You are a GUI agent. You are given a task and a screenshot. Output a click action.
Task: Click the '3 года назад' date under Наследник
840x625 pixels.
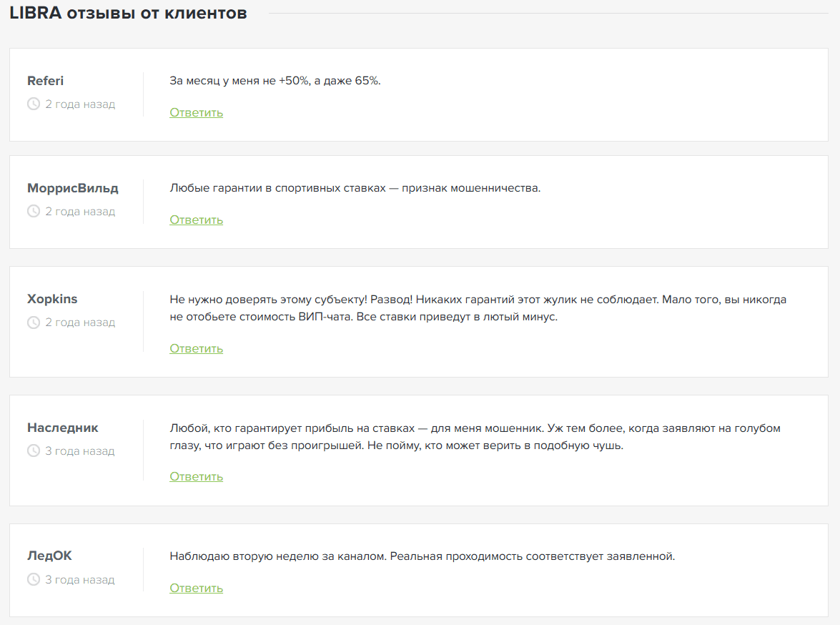(x=80, y=451)
